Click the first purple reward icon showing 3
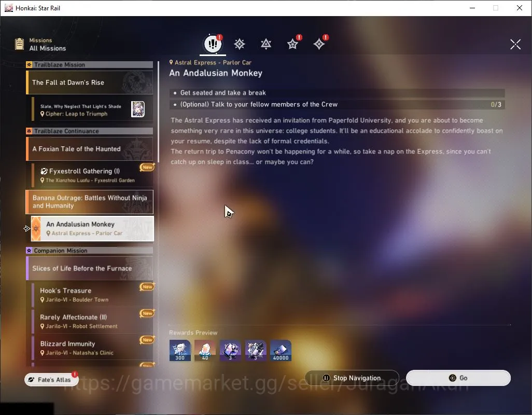Viewport: 532px width, 415px height. click(230, 350)
